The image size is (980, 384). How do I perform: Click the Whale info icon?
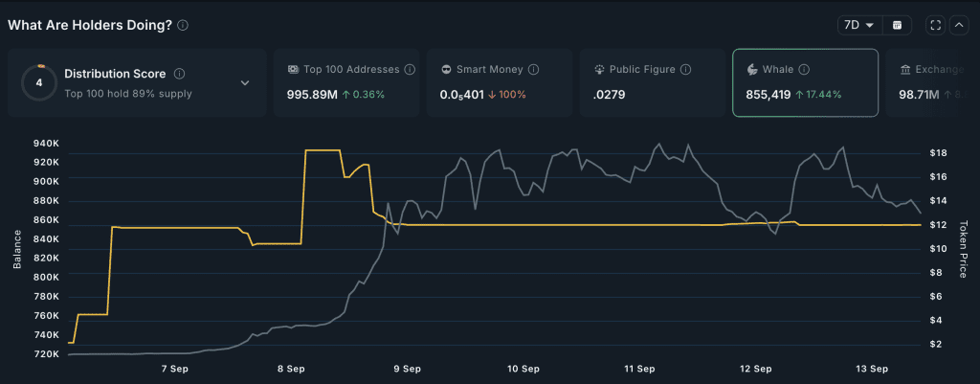click(804, 70)
